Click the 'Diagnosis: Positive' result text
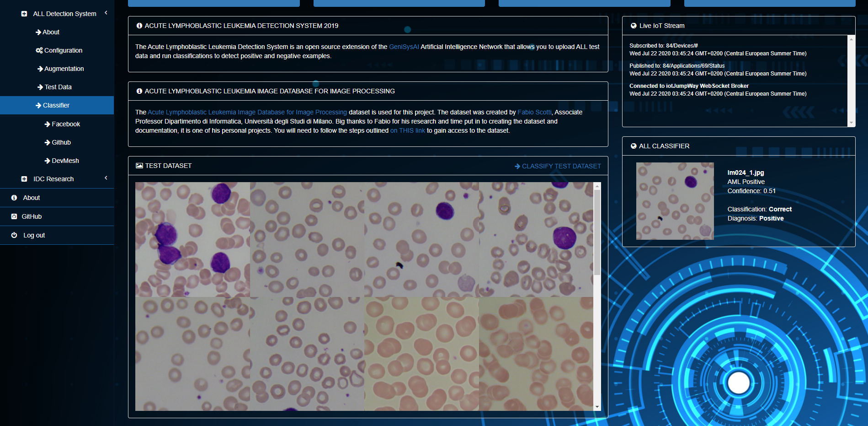Image resolution: width=868 pixels, height=426 pixels. 756,218
